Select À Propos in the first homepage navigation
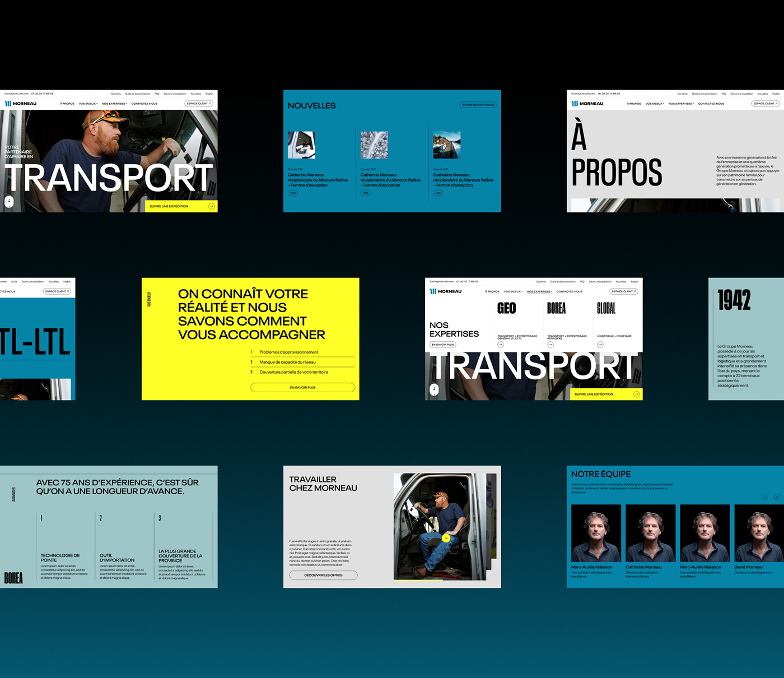 pos(67,104)
